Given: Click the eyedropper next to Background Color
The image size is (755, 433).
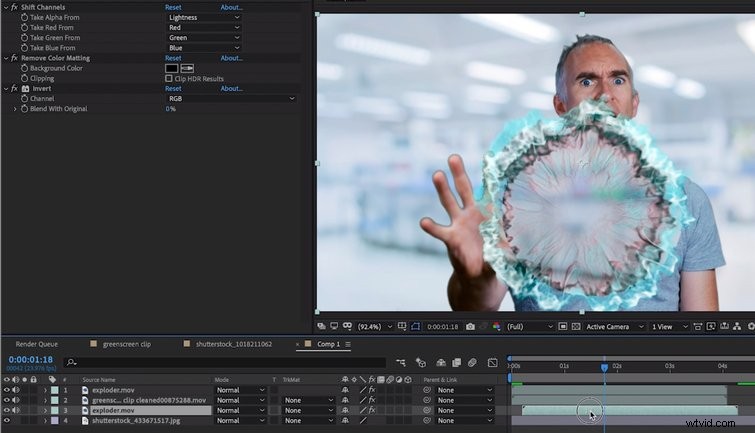Looking at the screenshot, I should [x=187, y=68].
